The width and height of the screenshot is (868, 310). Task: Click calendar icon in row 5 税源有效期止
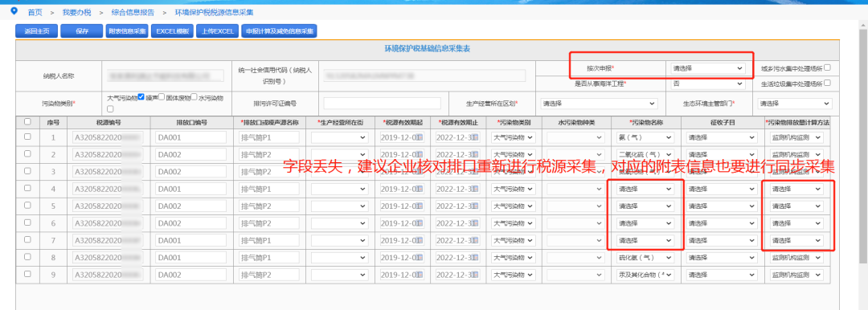click(x=476, y=206)
